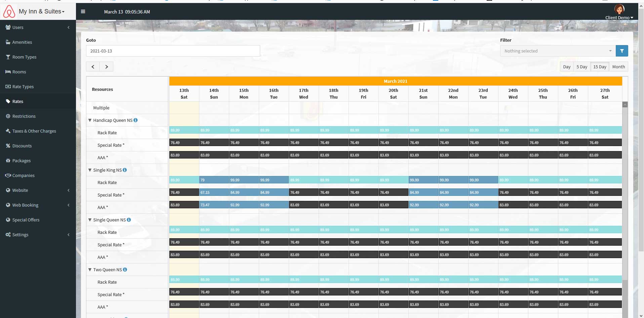Switch to the 5 Day view
Viewport: 644px width, 318px height.
point(581,67)
